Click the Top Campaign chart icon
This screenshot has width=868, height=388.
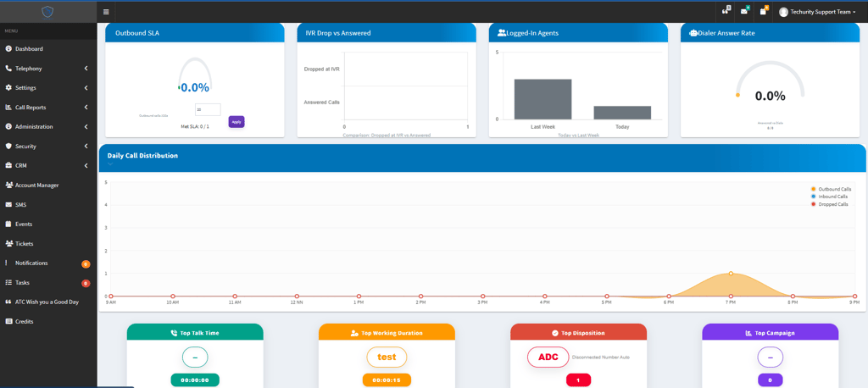748,333
